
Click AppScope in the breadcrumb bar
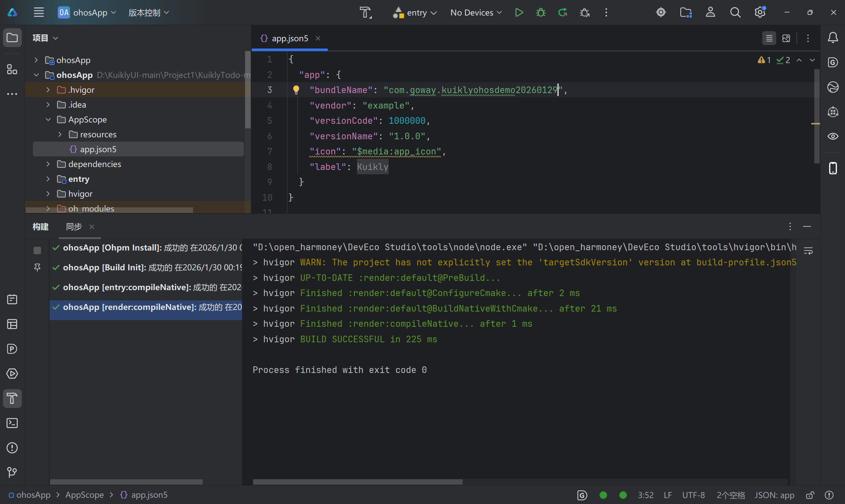[84, 495]
